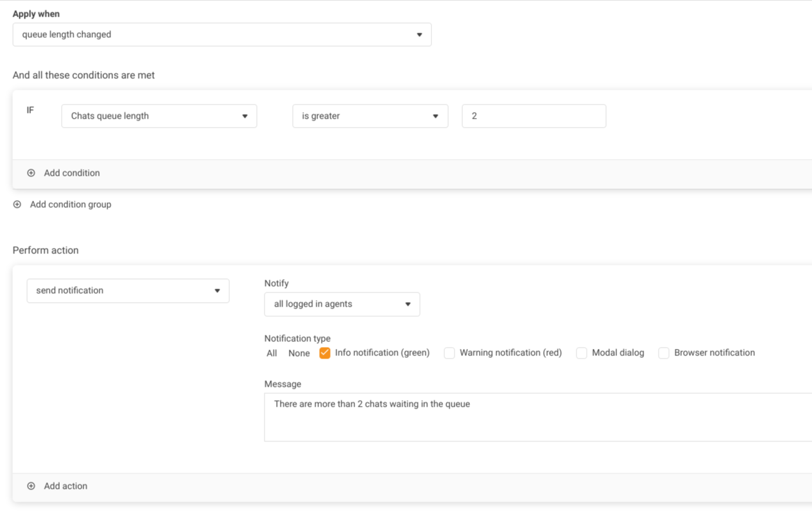The height and width of the screenshot is (519, 812).
Task: Click the plus icon beside Add condition group
Action: click(x=17, y=205)
